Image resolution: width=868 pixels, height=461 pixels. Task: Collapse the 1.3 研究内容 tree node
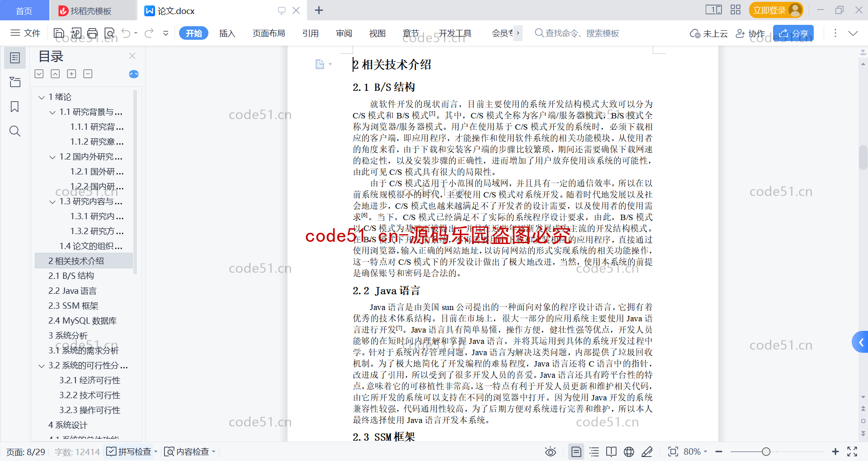point(52,202)
